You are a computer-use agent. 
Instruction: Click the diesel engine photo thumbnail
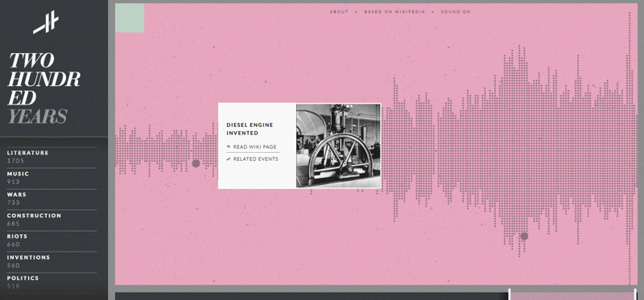[x=338, y=146]
